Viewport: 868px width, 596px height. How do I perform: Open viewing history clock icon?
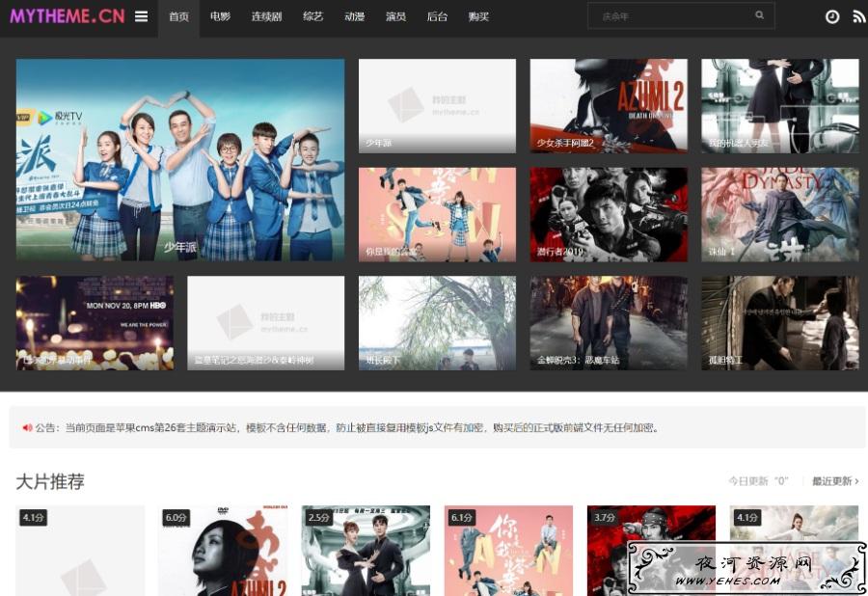(x=832, y=17)
